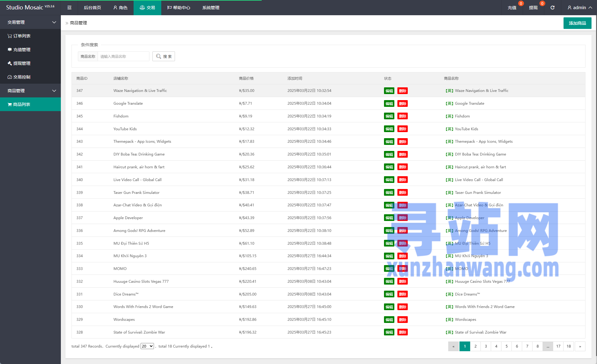Click the 搜索 button
The image size is (597, 364).
(164, 56)
